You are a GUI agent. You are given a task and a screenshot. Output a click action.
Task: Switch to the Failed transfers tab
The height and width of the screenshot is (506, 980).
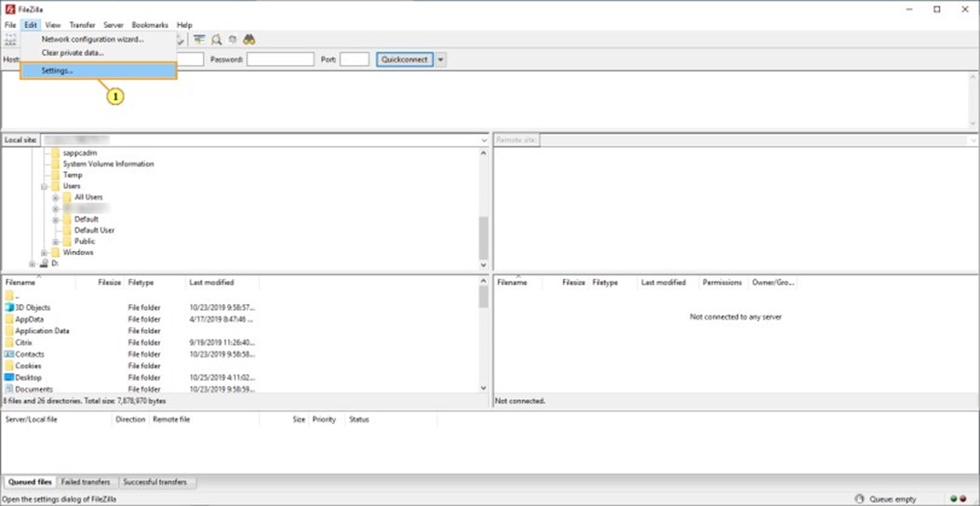pyautogui.click(x=84, y=482)
